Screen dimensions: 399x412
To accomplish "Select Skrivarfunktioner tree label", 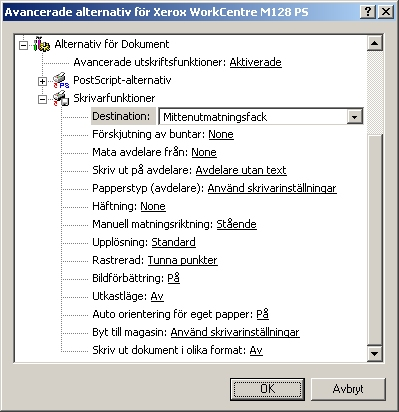I will click(114, 98).
